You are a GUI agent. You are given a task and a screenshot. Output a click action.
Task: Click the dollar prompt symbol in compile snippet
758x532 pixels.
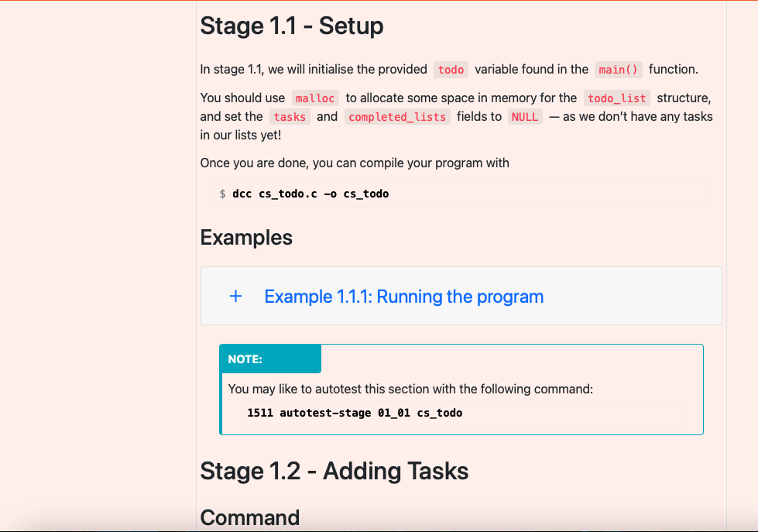point(222,194)
